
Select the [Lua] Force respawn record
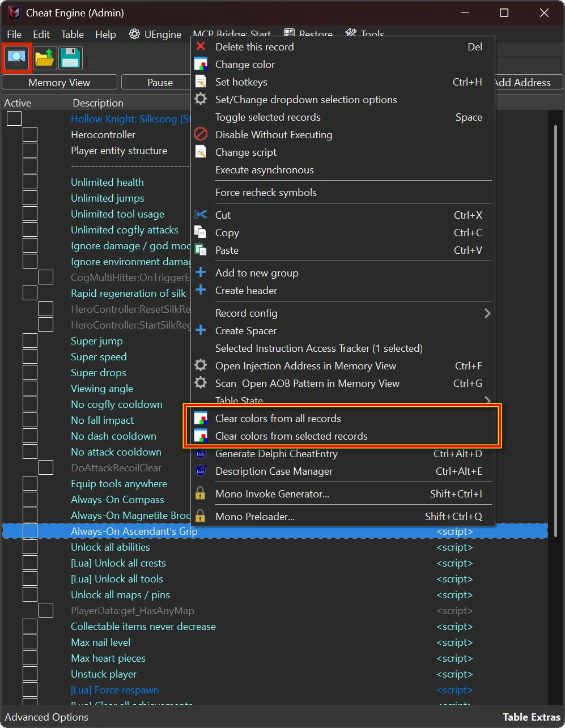(x=115, y=689)
